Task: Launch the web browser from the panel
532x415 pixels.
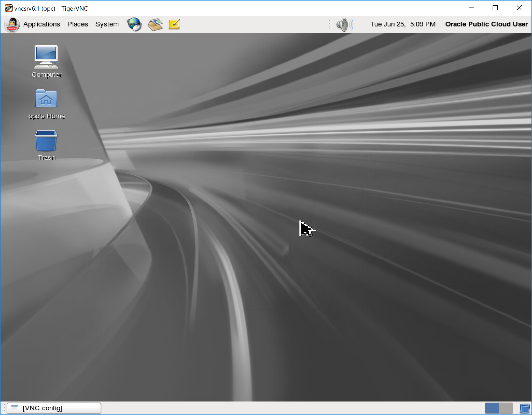Action: 134,24
